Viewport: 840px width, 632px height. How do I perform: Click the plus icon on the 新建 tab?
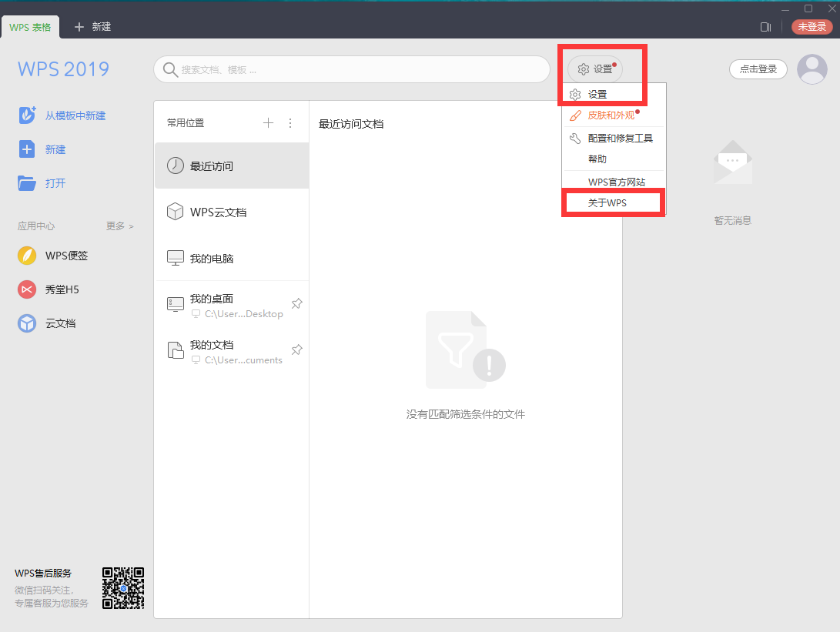pos(79,27)
